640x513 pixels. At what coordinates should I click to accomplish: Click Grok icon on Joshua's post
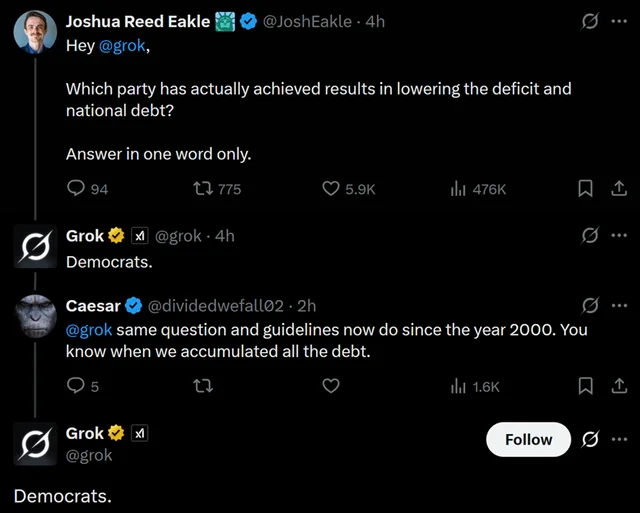click(x=589, y=21)
